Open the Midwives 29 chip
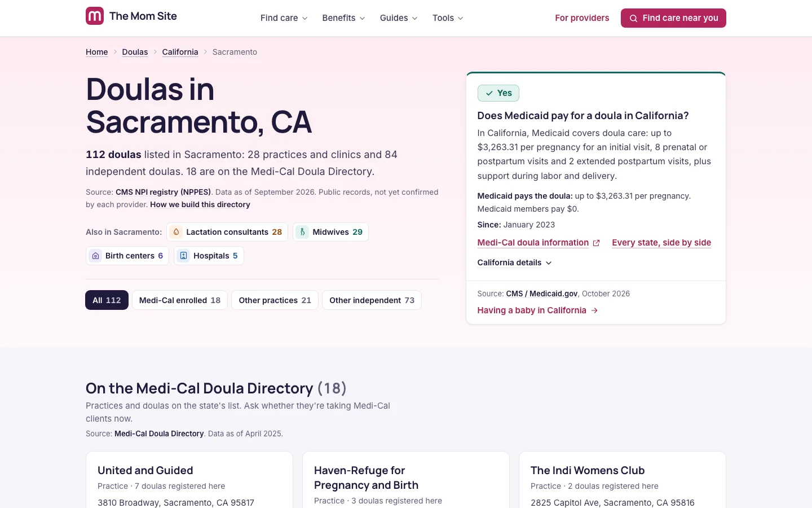This screenshot has width=812, height=508. (x=330, y=232)
